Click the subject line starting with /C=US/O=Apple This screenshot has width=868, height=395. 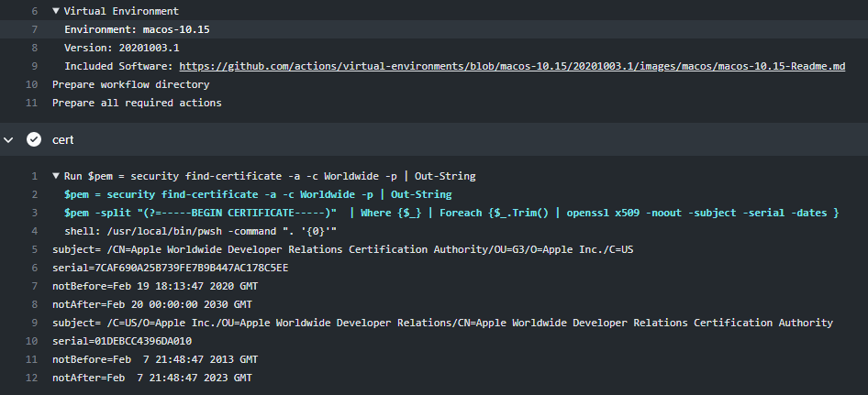pos(442,322)
